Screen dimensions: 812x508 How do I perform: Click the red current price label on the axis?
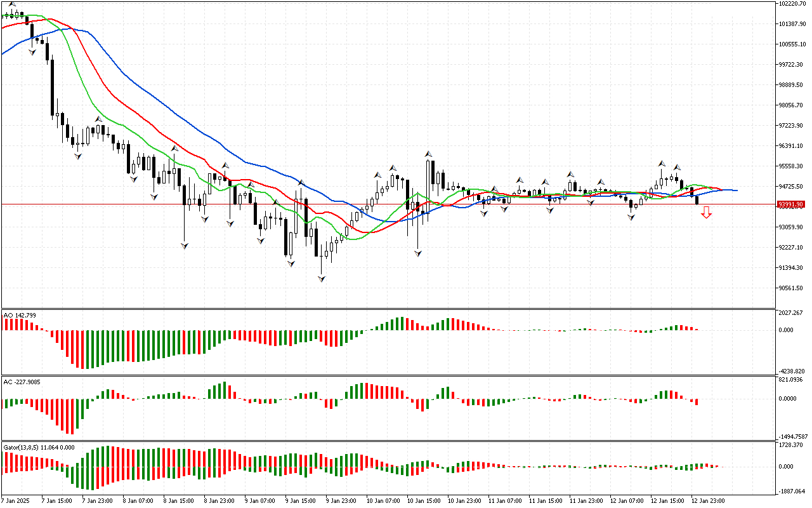[x=791, y=204]
